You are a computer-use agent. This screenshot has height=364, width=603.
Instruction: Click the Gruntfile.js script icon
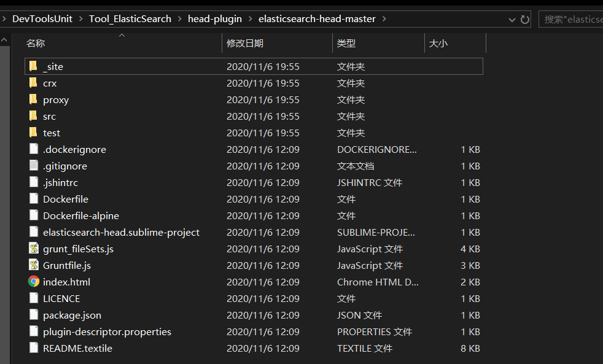click(34, 265)
